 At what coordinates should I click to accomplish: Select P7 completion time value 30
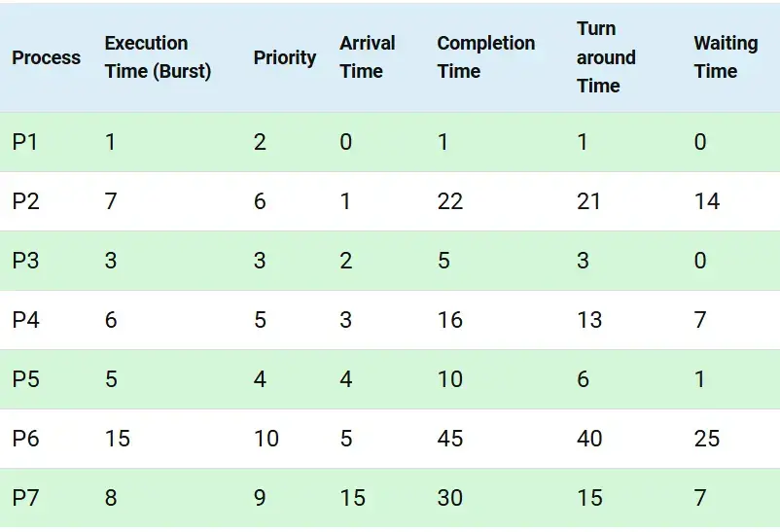click(x=450, y=498)
